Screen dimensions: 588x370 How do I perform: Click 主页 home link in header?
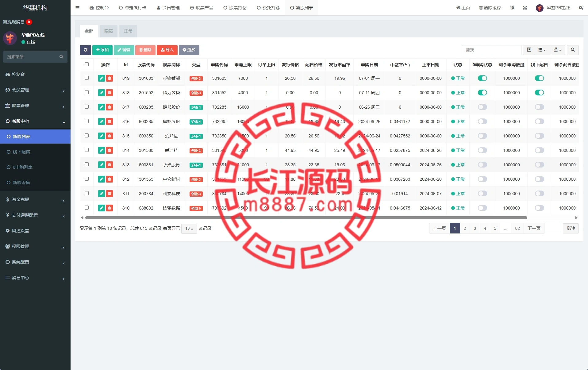click(x=463, y=8)
